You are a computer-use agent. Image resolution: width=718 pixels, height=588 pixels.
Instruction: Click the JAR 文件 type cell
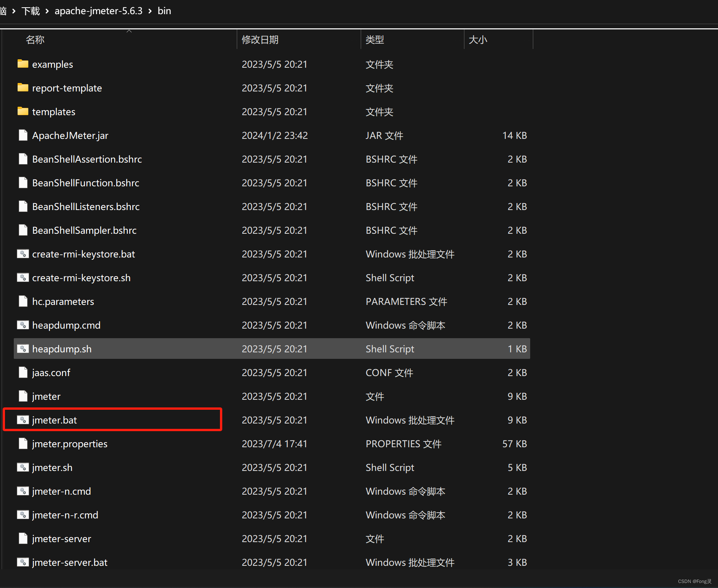pos(384,135)
